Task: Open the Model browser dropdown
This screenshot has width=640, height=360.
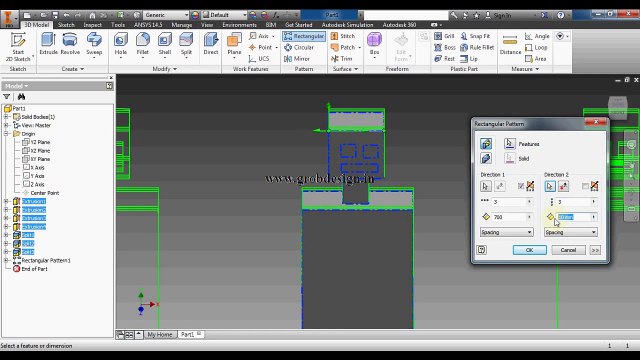Action: click(17, 86)
